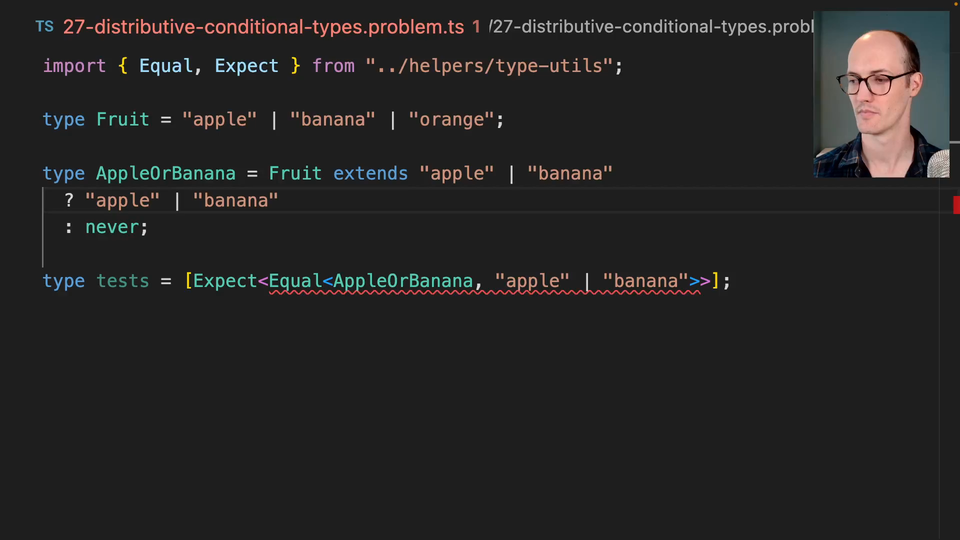The width and height of the screenshot is (960, 540).
Task: Click the AppleOrBanana type alias declaration
Action: point(165,174)
